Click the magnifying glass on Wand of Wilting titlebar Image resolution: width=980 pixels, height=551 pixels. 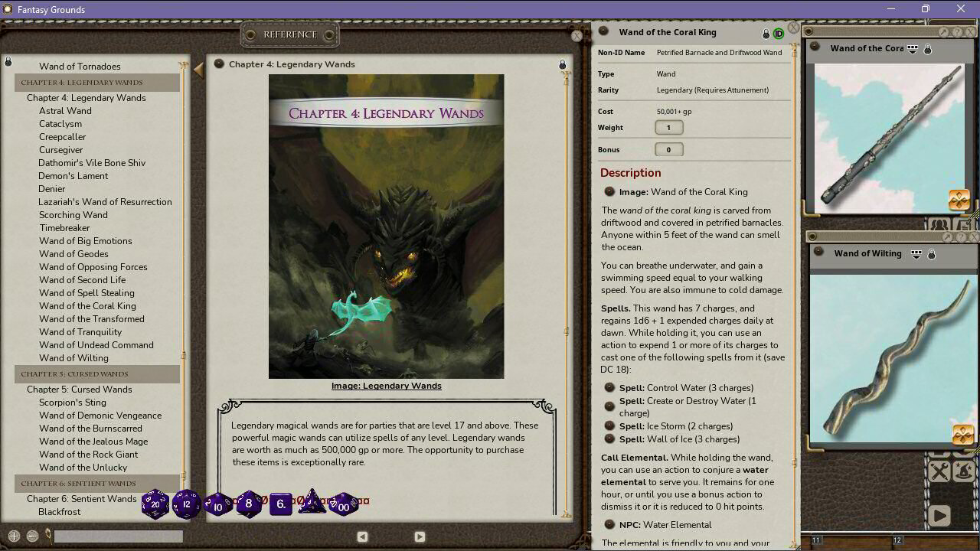[x=949, y=236]
